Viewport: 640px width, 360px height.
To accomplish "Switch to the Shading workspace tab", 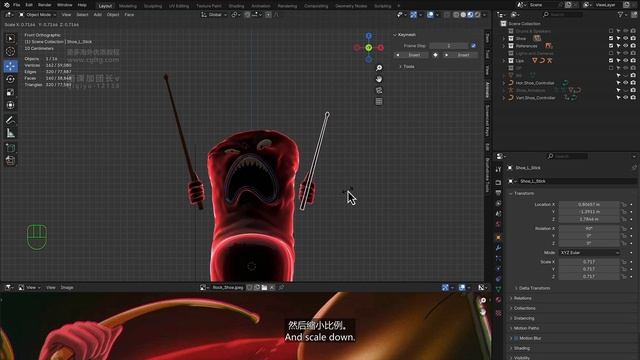I will coord(236,6).
